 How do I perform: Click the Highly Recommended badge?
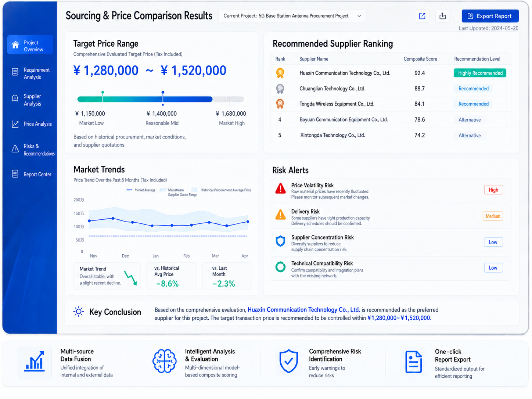(480, 73)
